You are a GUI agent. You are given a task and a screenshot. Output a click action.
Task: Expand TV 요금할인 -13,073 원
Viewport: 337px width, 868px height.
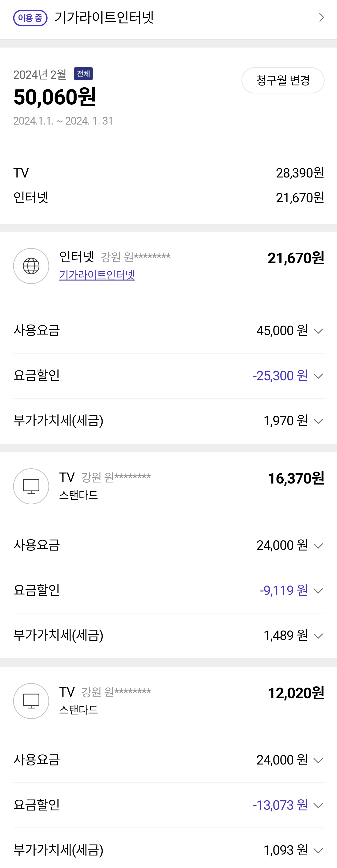318,805
